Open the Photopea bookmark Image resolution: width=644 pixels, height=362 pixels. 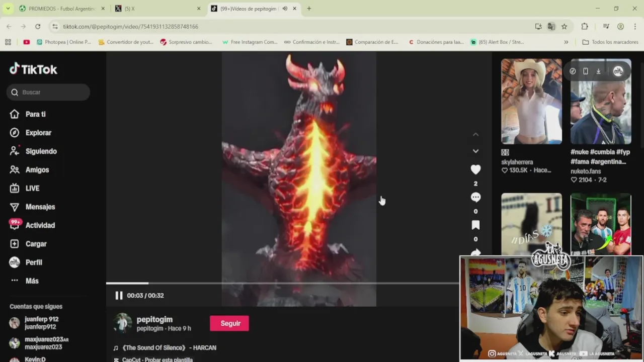point(64,42)
